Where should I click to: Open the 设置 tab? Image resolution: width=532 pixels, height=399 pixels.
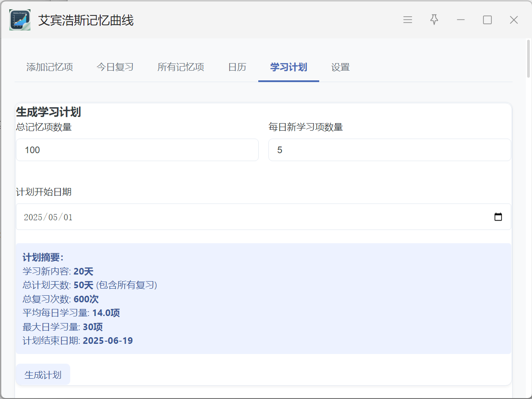click(340, 68)
